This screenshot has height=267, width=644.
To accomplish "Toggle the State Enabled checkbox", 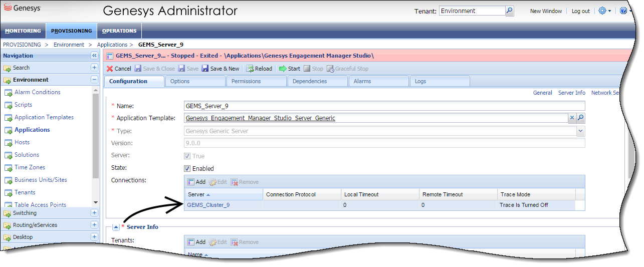I will [x=187, y=169].
